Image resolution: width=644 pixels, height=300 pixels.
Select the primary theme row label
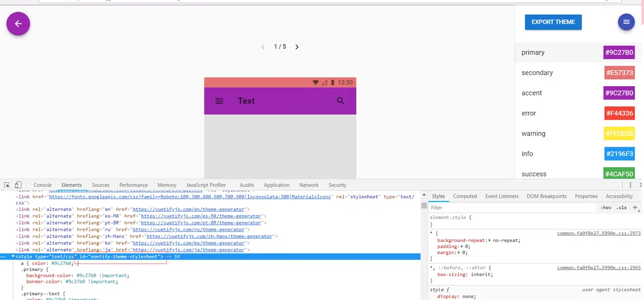click(x=533, y=52)
